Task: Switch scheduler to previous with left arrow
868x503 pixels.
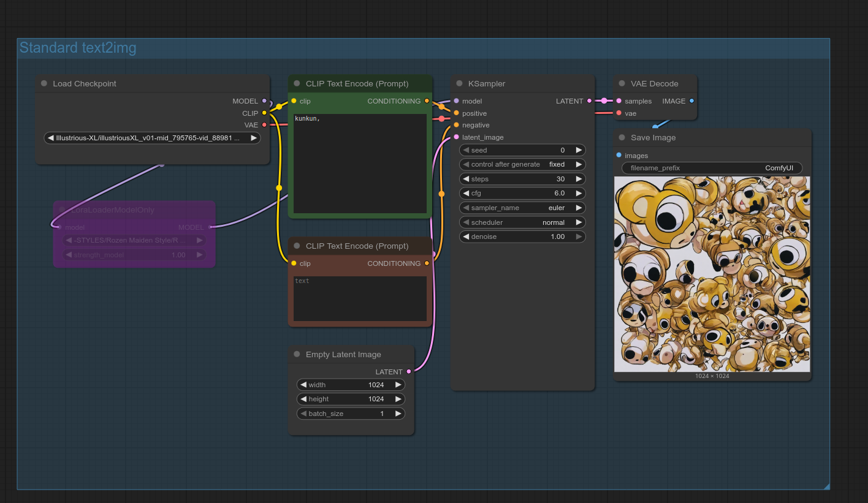Action: (x=466, y=222)
